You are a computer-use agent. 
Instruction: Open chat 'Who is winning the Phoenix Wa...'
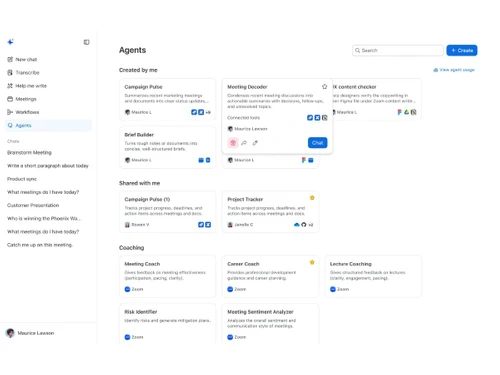coord(44,218)
